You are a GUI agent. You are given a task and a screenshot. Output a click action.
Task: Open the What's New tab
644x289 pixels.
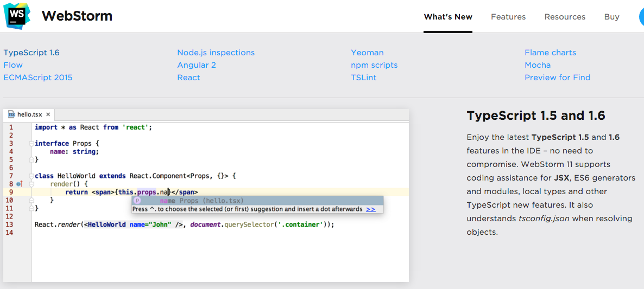point(448,17)
